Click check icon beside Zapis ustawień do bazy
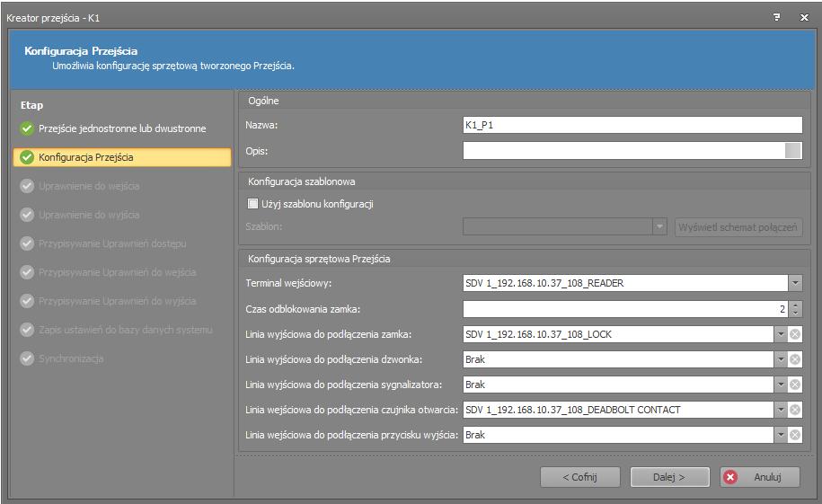 pyautogui.click(x=27, y=330)
